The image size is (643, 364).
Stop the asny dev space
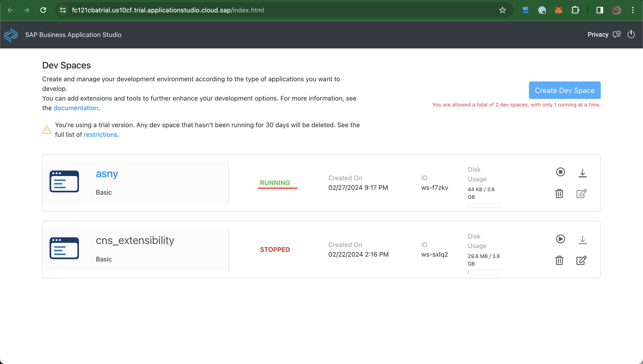coord(560,172)
